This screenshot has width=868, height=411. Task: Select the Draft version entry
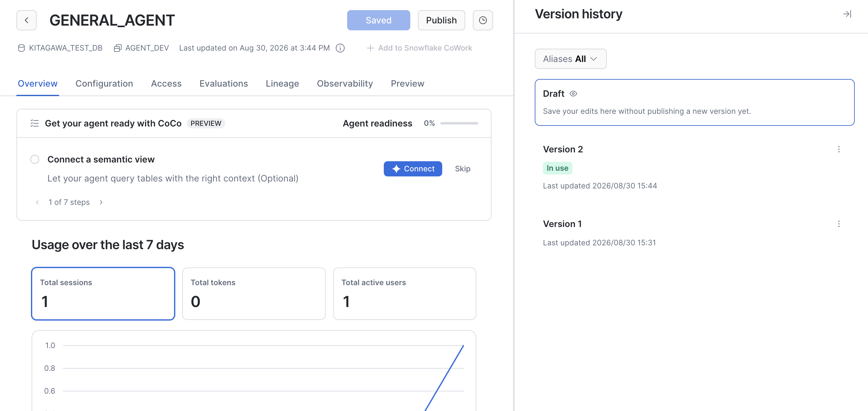[695, 102]
